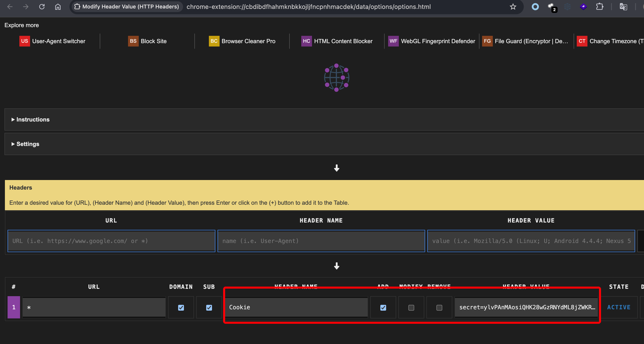This screenshot has width=644, height=344.
Task: Click the URL input field
Action: (111, 241)
